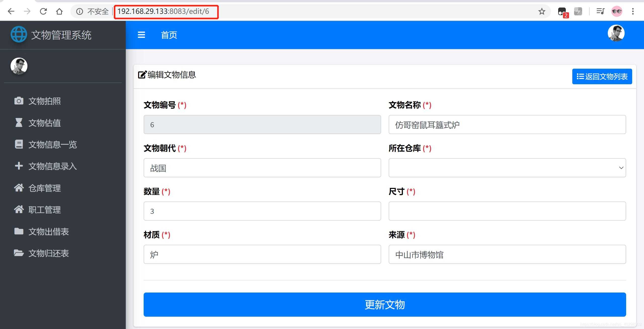Open the 所在仓库 dropdown
Viewport: 644px width, 329px height.
pyautogui.click(x=507, y=168)
